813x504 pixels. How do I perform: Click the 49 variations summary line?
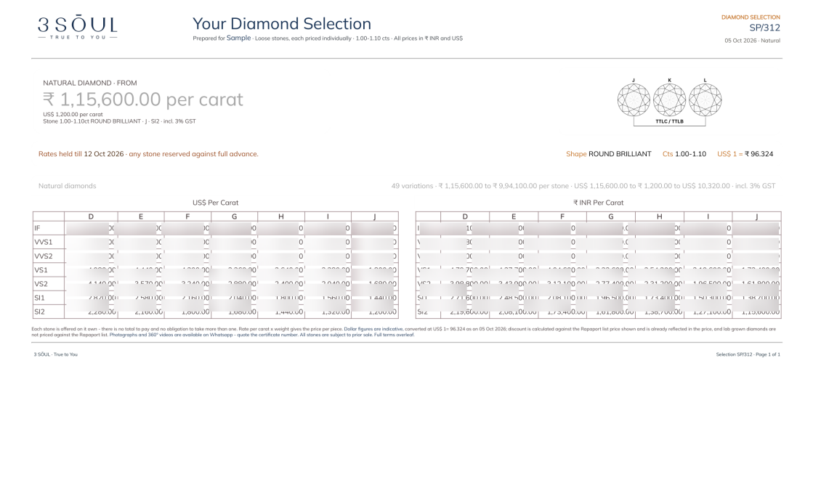[583, 186]
